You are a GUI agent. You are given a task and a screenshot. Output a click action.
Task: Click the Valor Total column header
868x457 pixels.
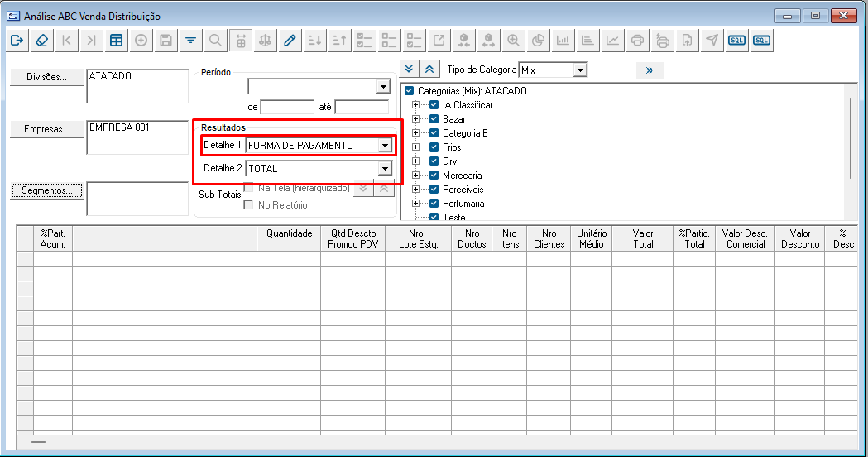643,238
